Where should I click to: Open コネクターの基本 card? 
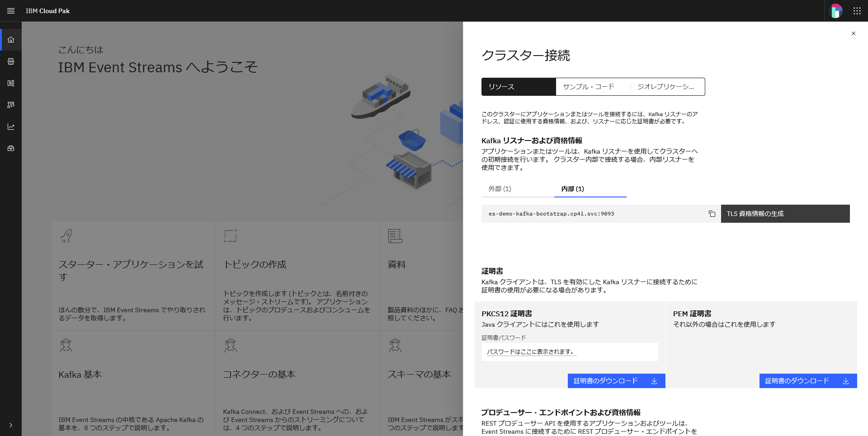[x=297, y=384]
